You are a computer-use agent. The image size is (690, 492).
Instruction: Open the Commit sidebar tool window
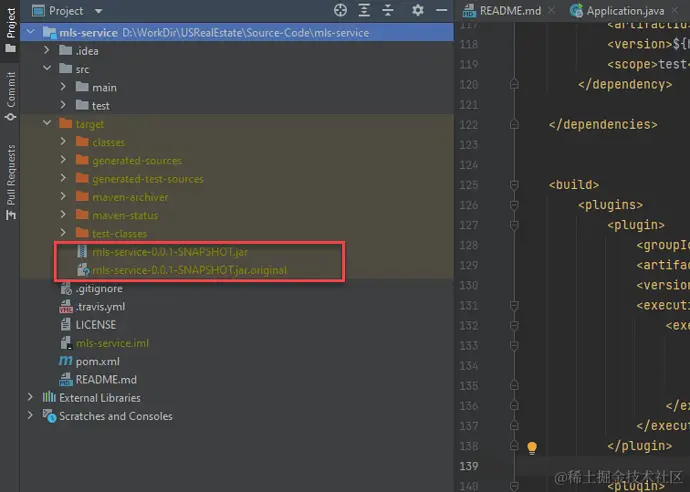pyautogui.click(x=11, y=96)
